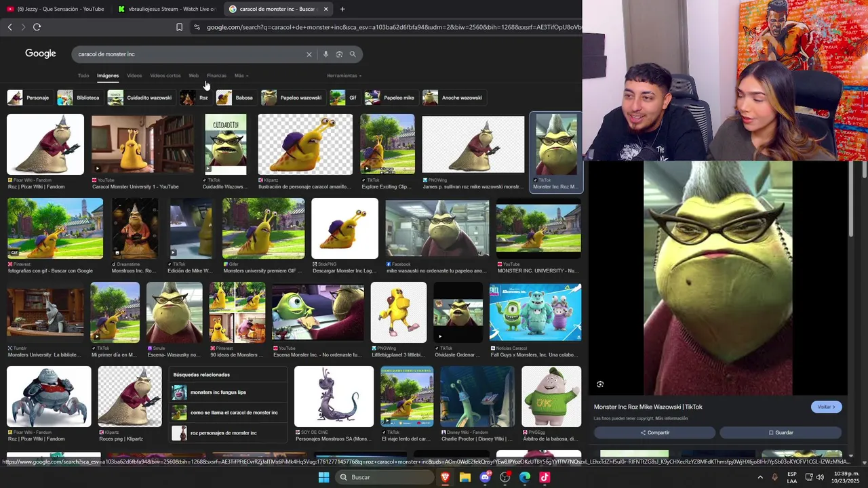Apply the Papeleo wazowski filter chip
The image size is (868, 488).
tap(292, 98)
